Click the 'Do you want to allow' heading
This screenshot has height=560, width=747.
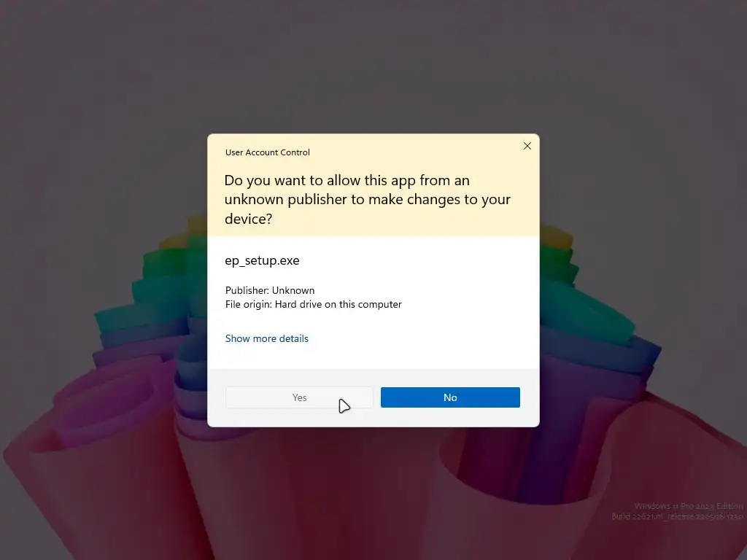click(368, 199)
